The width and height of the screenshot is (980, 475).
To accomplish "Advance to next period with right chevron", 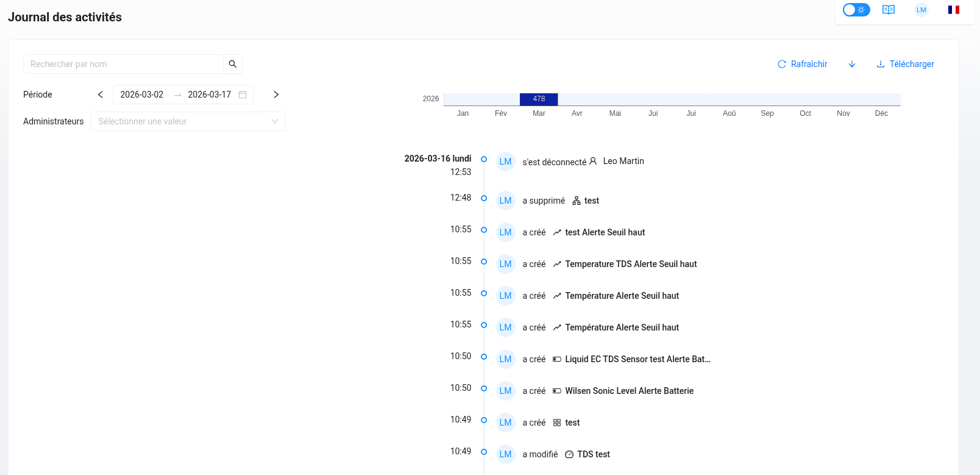I will coord(276,95).
